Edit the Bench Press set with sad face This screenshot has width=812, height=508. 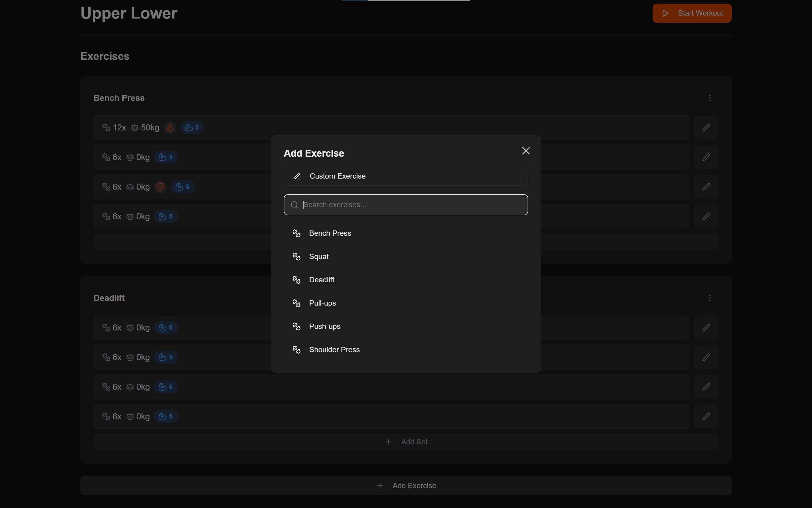(x=706, y=187)
